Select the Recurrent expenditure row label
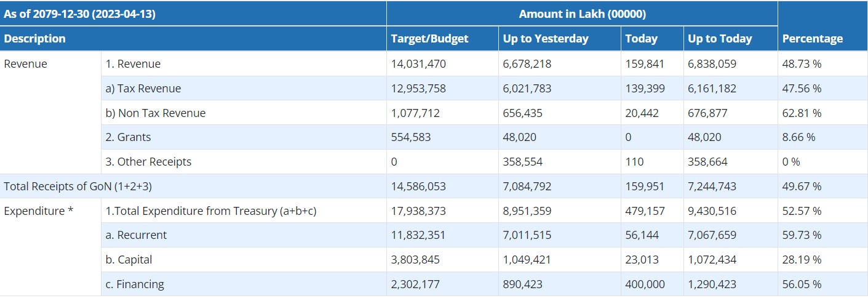This screenshot has height=298, width=868. click(x=136, y=235)
